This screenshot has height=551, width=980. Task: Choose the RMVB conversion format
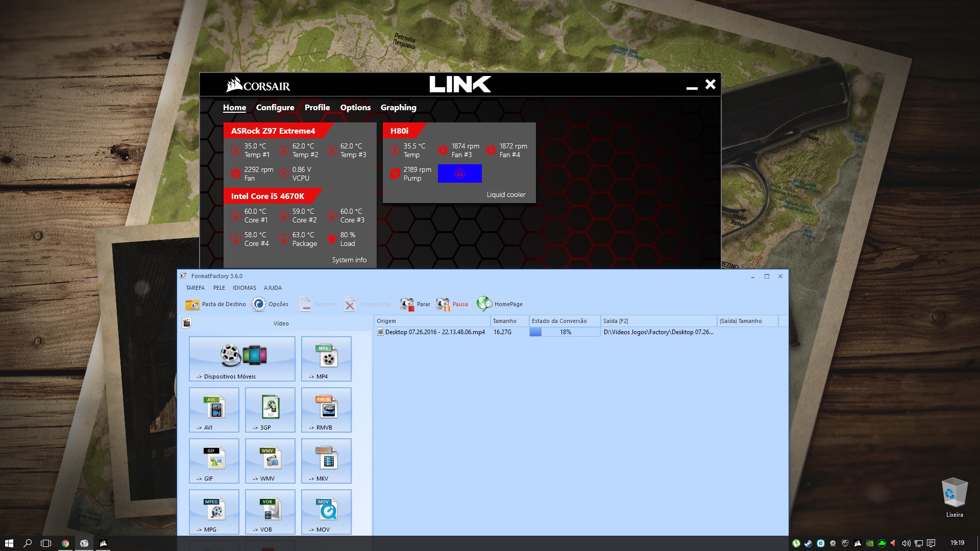click(x=326, y=410)
